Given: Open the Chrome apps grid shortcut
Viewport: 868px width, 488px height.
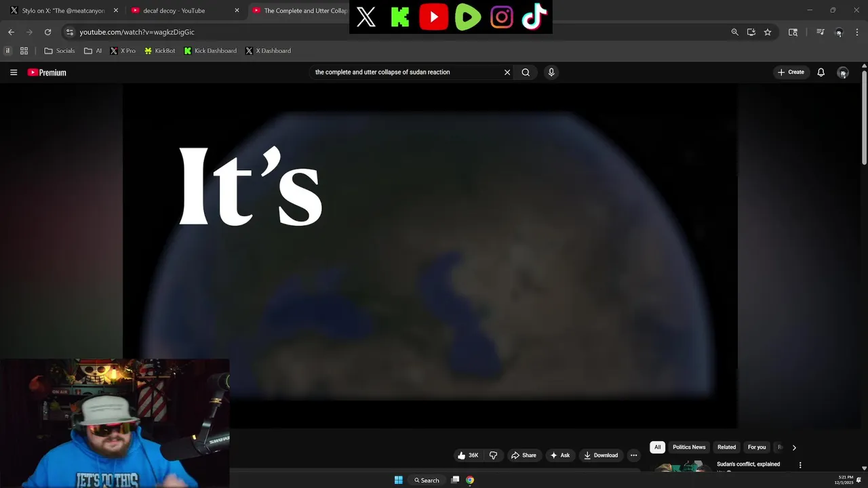Looking at the screenshot, I should coord(24,51).
